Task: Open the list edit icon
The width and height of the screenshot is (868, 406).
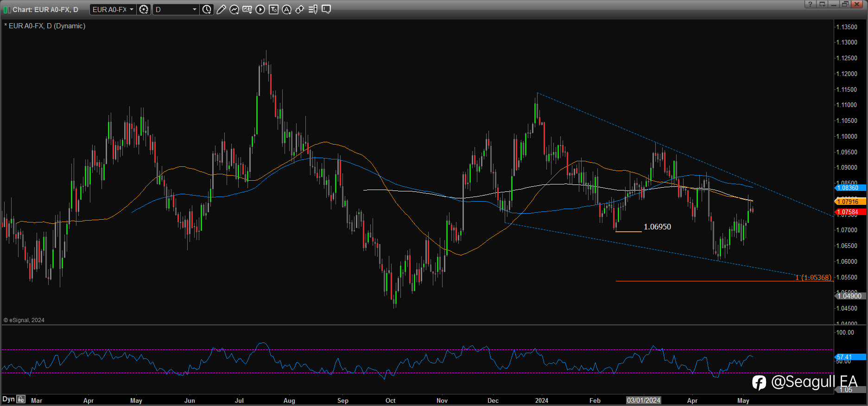Action: pyautogui.click(x=313, y=9)
